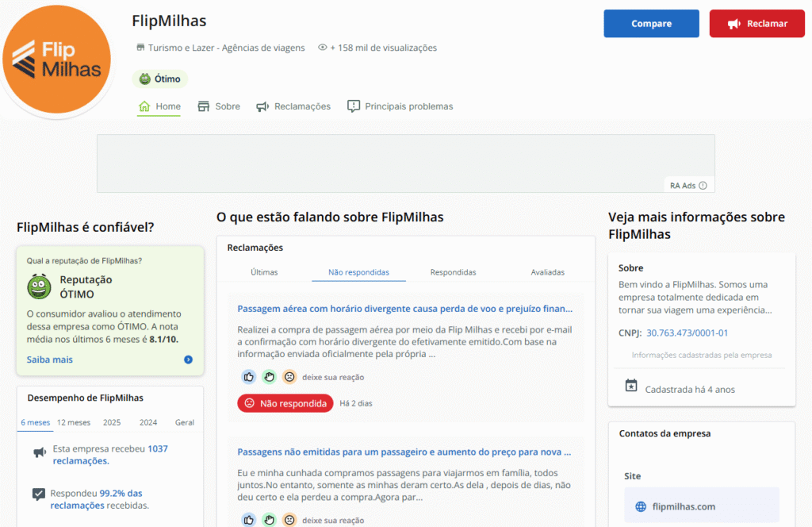The height and width of the screenshot is (527, 812).
Task: Click thumbs-up reaction on second complaint
Action: click(249, 520)
